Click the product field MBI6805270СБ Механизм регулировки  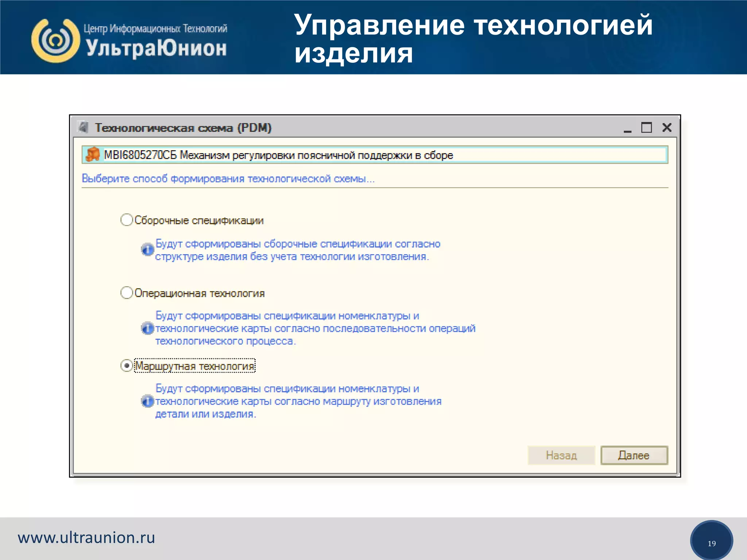pos(375,155)
